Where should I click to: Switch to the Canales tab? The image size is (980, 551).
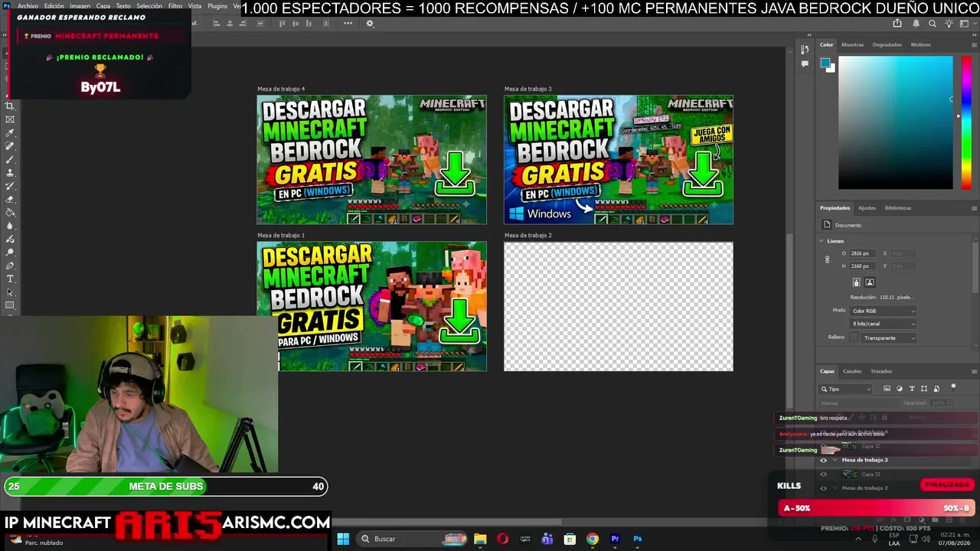852,371
